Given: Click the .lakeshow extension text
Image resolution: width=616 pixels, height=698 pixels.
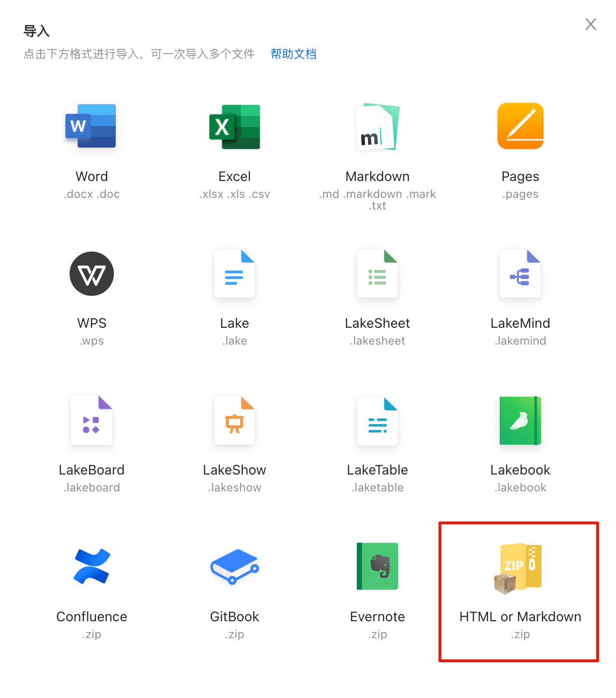Looking at the screenshot, I should tap(235, 488).
